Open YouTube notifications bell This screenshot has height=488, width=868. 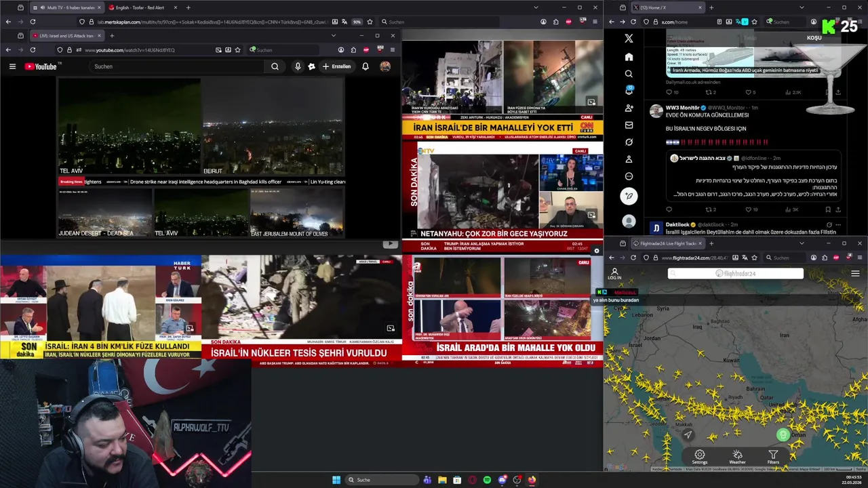366,66
